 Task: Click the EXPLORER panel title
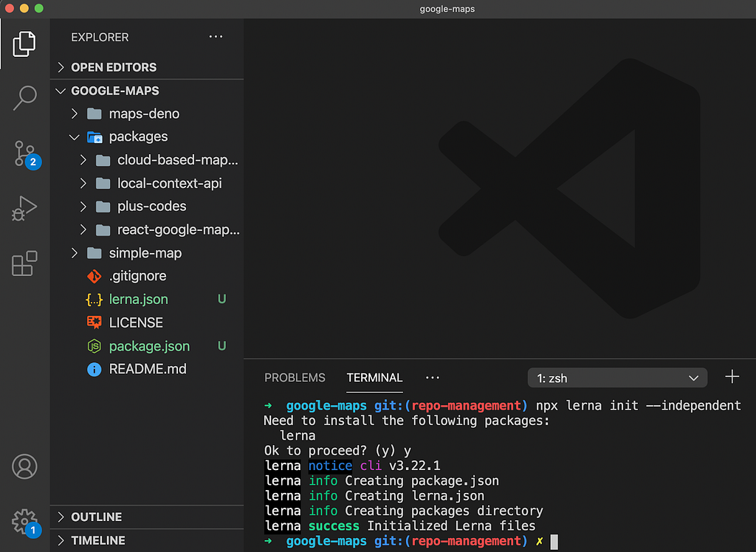click(x=100, y=37)
